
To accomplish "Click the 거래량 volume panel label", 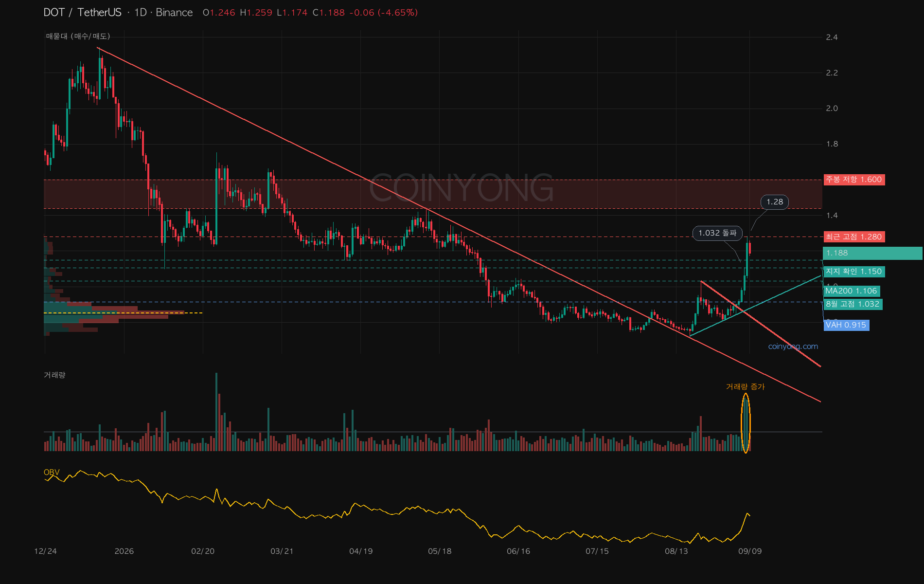I will point(54,375).
